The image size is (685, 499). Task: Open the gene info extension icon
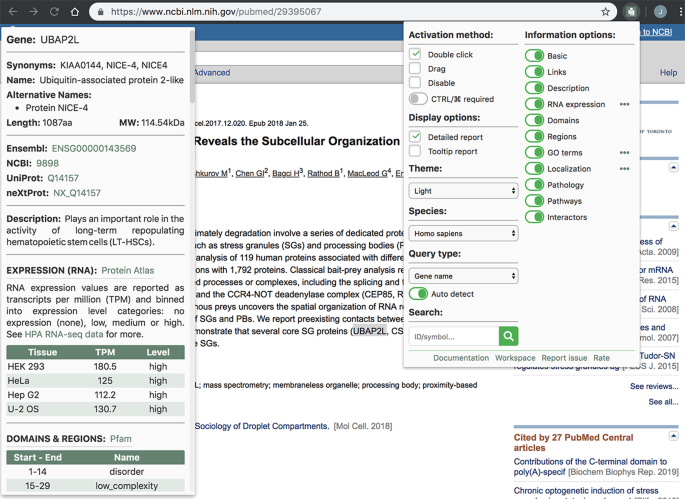(x=631, y=12)
